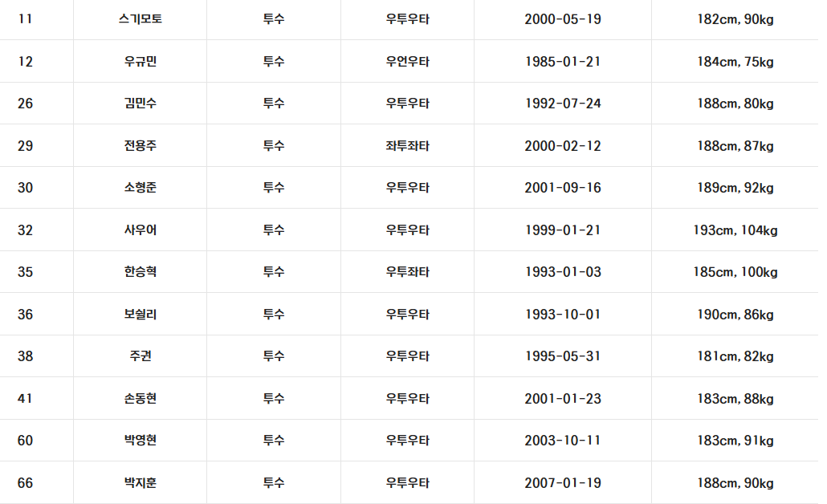Click the 우언우타 throwing-style cell

(x=407, y=62)
